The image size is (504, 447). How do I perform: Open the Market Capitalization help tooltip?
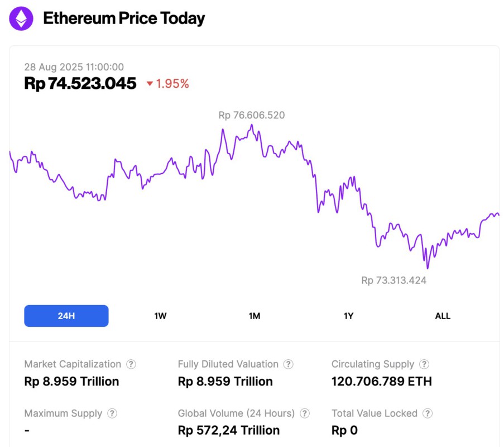click(x=131, y=364)
